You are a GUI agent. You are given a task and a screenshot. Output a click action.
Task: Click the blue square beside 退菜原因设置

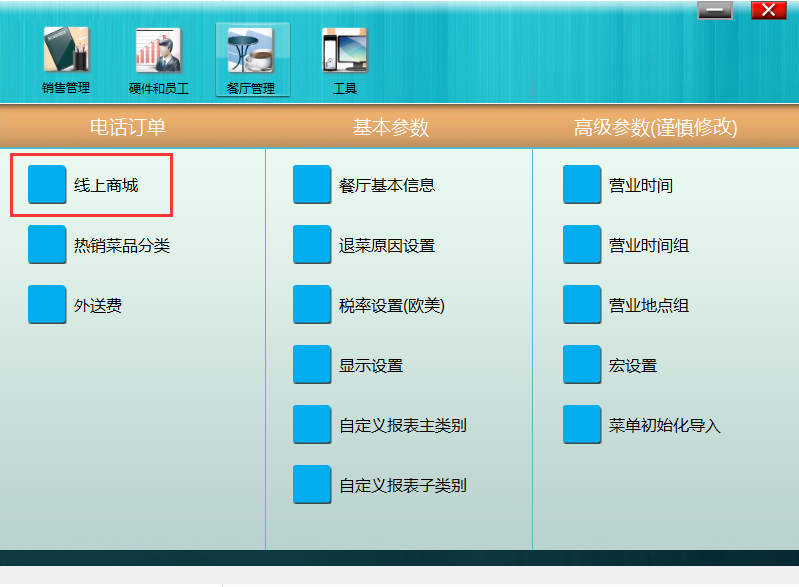[x=312, y=245]
